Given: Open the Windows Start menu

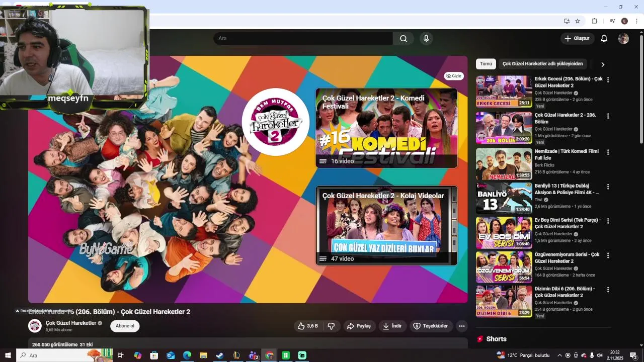Looking at the screenshot, I should click(8, 355).
